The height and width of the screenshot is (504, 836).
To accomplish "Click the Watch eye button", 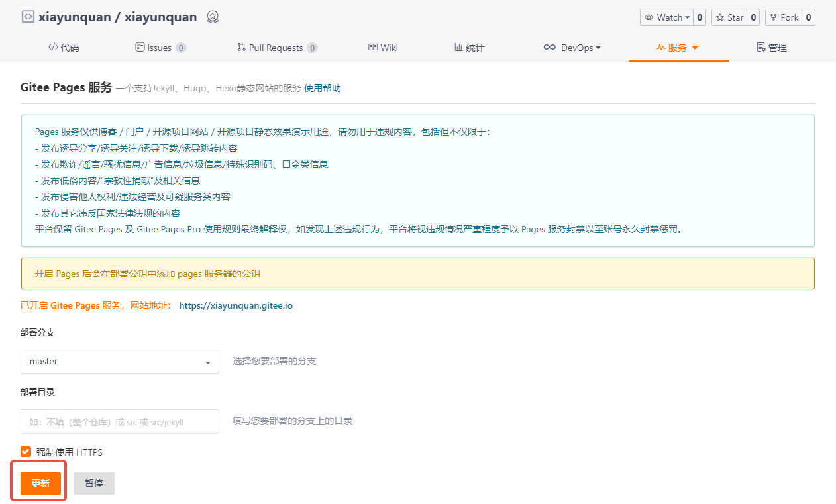I will coord(666,17).
